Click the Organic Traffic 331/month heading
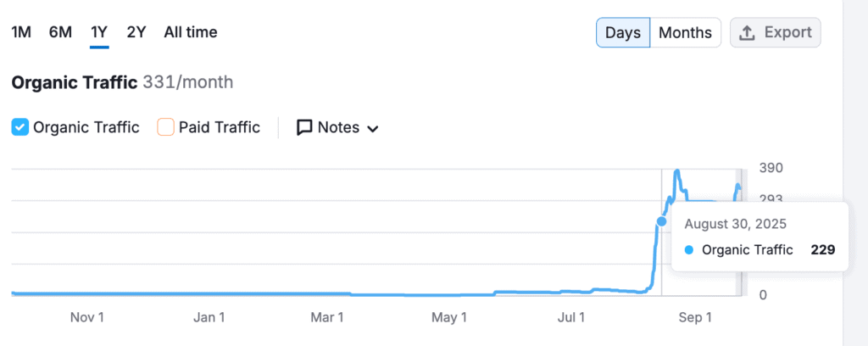Image resolution: width=868 pixels, height=346 pixels. pos(122,82)
